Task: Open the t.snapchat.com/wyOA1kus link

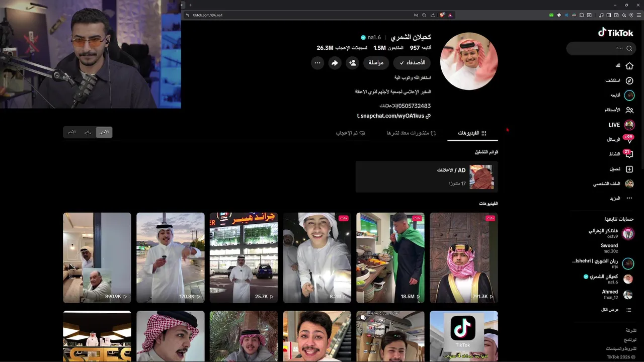Action: [x=394, y=116]
